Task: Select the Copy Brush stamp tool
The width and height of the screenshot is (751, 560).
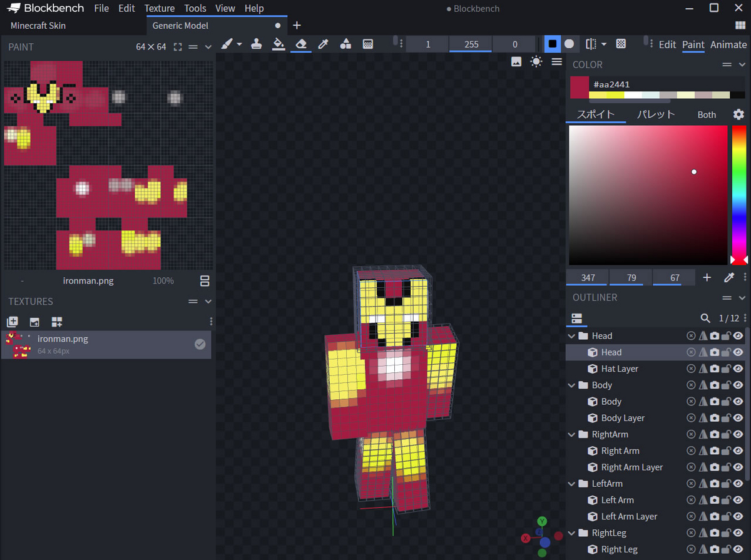Action: pyautogui.click(x=256, y=44)
